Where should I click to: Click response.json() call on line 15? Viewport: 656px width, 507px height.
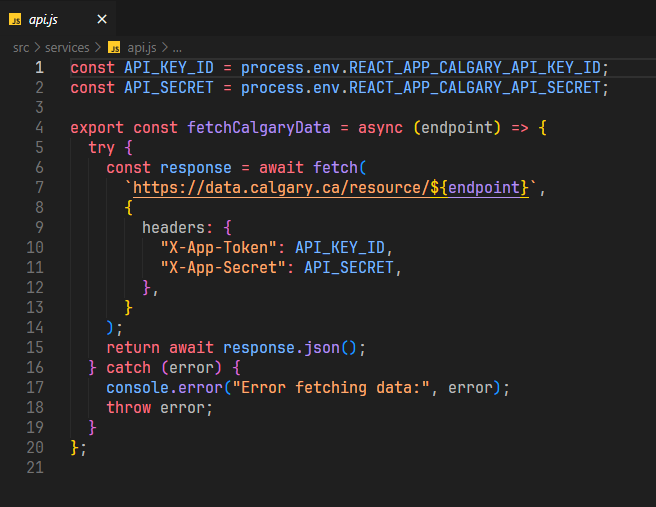click(x=290, y=348)
